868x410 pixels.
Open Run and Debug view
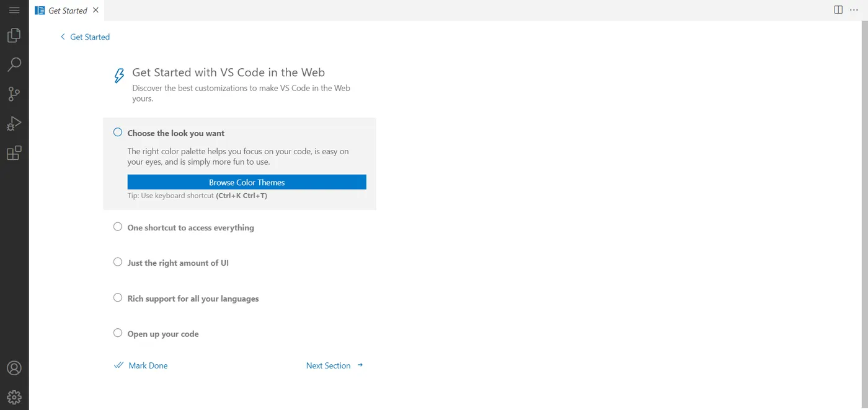(x=14, y=123)
